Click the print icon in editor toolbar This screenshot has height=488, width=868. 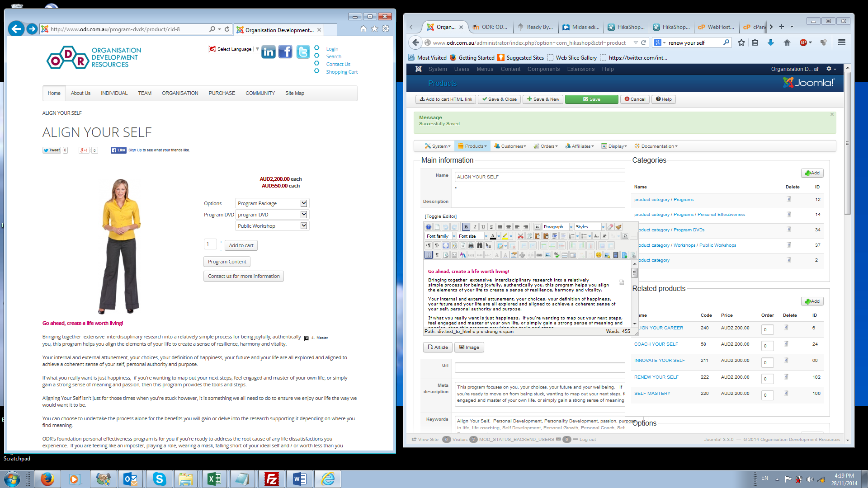point(471,245)
